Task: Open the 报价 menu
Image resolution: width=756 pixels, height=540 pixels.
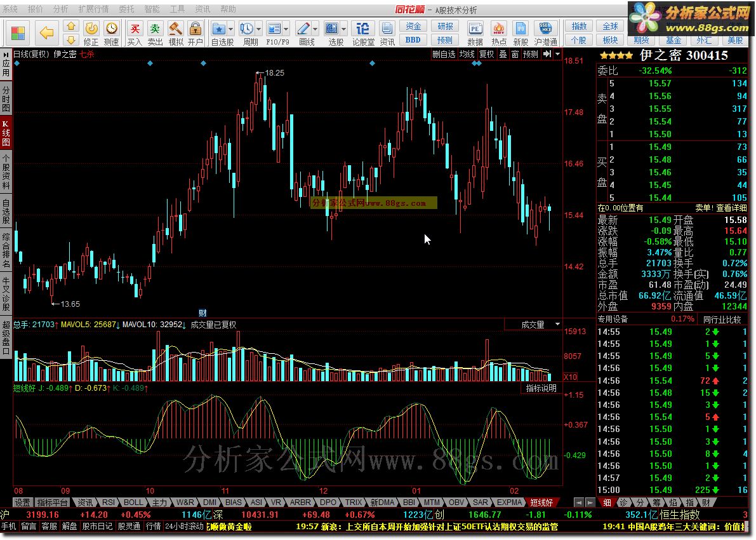Action: tap(35, 9)
